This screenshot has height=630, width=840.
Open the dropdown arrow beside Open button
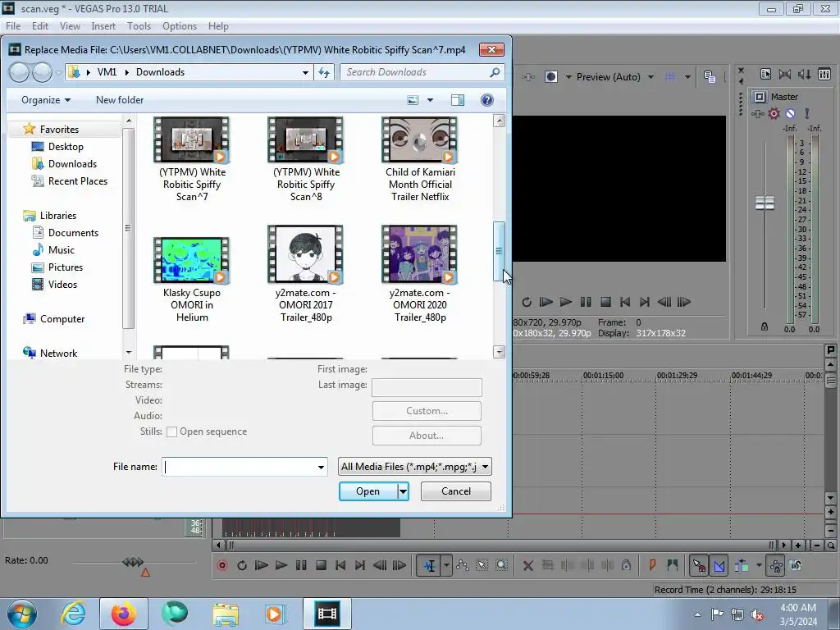click(x=404, y=491)
